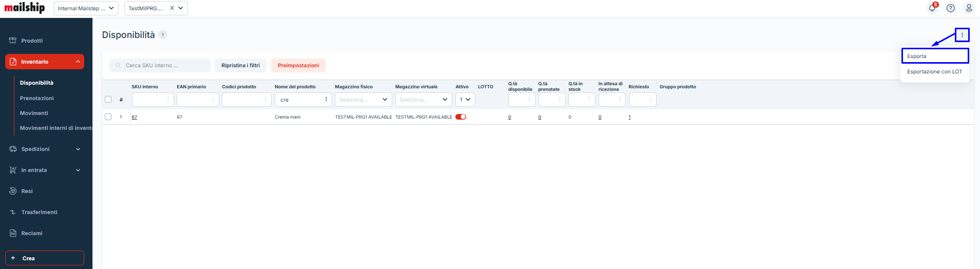The width and height of the screenshot is (980, 269).
Task: Clear the TestMilPRG warehouse selection X
Action: click(x=172, y=8)
